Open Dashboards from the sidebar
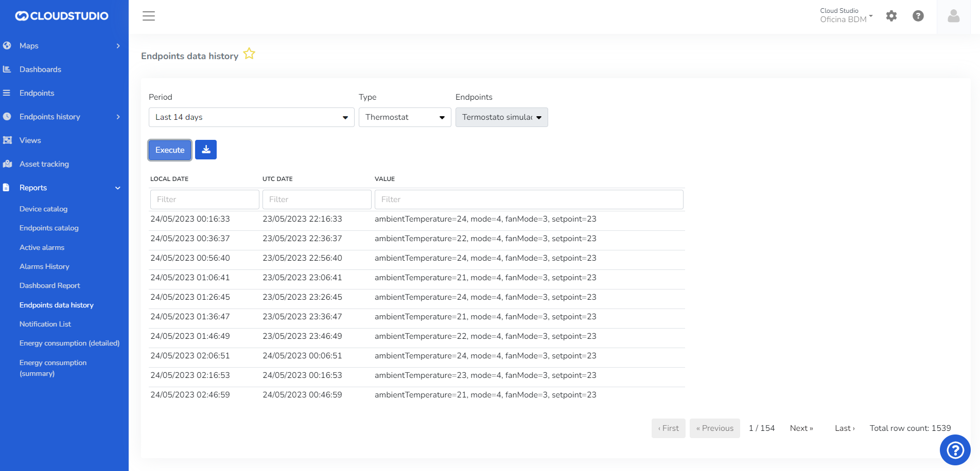The height and width of the screenshot is (471, 980). [40, 69]
